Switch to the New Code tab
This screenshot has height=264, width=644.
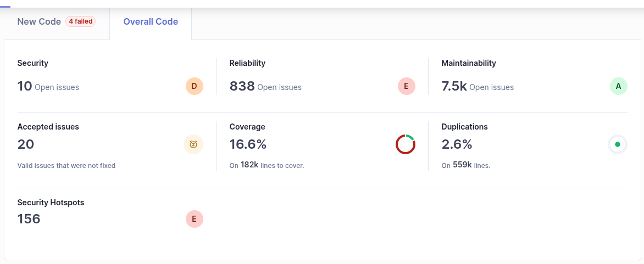[x=39, y=22]
